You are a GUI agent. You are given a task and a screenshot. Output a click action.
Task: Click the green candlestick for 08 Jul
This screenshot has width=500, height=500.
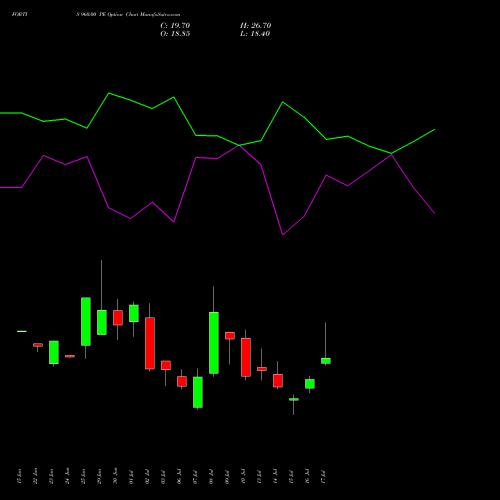coord(214,343)
